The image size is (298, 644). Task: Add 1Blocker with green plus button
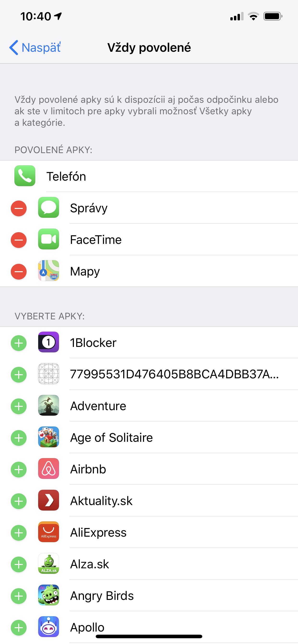(18, 343)
